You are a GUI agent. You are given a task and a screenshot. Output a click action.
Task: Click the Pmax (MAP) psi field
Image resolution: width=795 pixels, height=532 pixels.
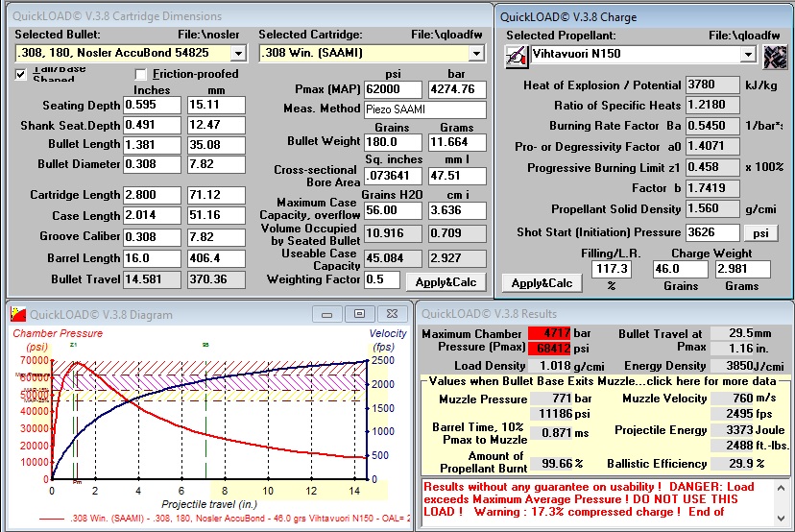coord(393,89)
